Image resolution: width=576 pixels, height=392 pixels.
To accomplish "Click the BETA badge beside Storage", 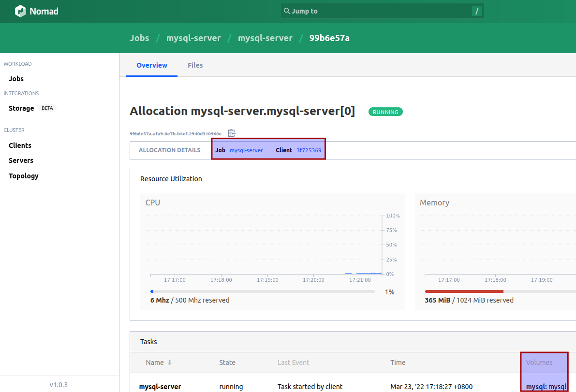I will 47,108.
